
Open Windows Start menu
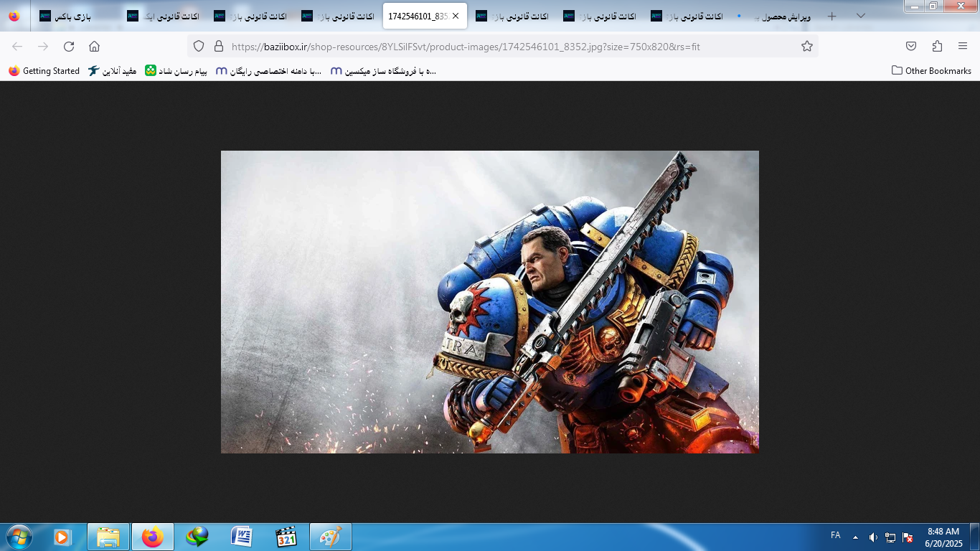[19, 537]
